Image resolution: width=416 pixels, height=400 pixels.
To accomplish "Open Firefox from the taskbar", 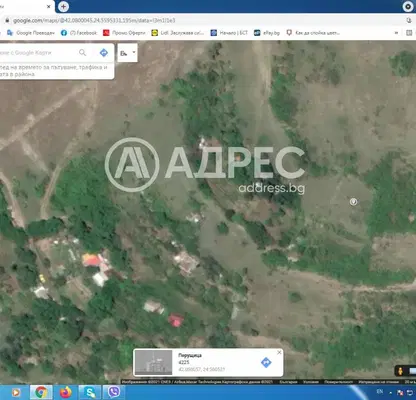I will pos(66,392).
